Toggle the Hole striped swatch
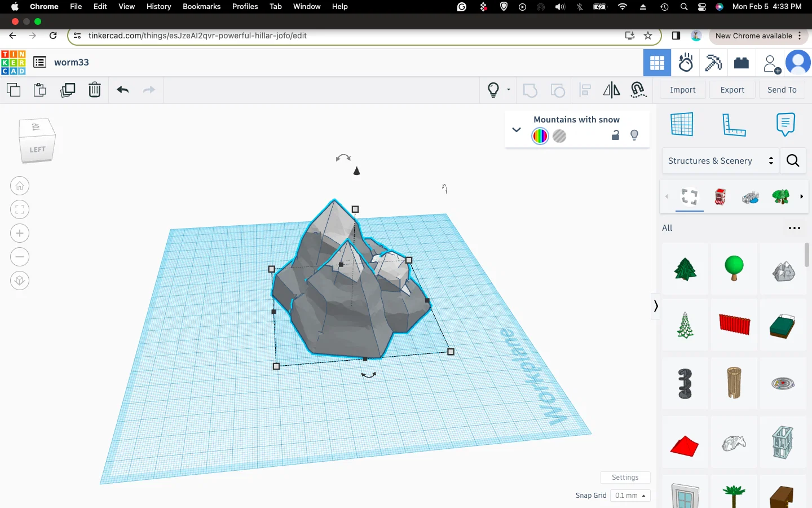The width and height of the screenshot is (812, 508). (559, 136)
